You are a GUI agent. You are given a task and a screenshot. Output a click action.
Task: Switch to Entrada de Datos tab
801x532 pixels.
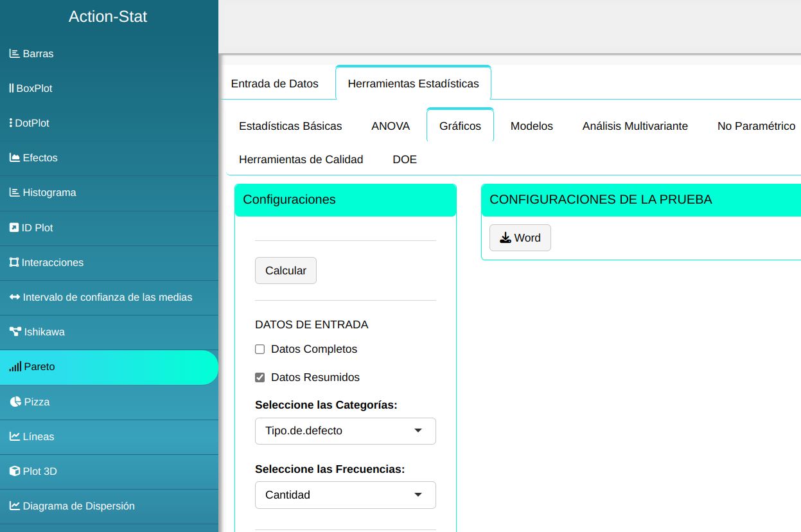click(x=274, y=84)
